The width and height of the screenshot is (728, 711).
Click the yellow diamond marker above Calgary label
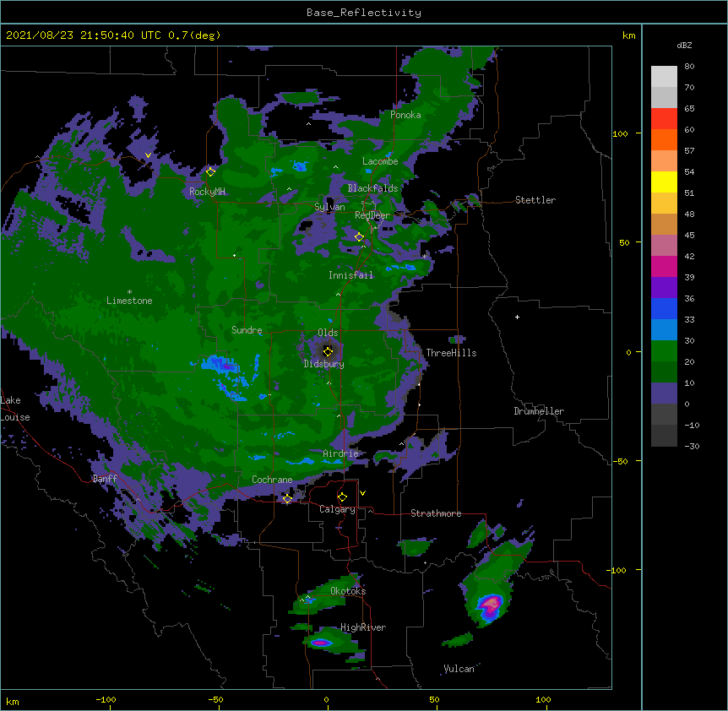pyautogui.click(x=342, y=497)
